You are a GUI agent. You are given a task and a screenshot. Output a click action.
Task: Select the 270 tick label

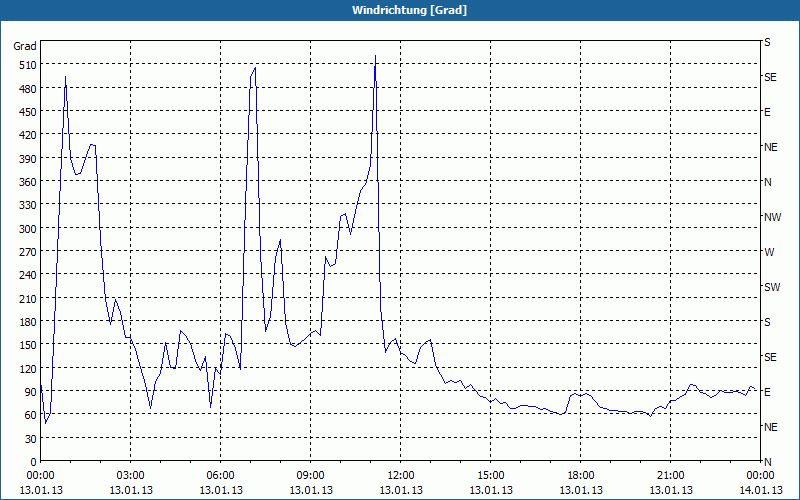click(x=28, y=252)
